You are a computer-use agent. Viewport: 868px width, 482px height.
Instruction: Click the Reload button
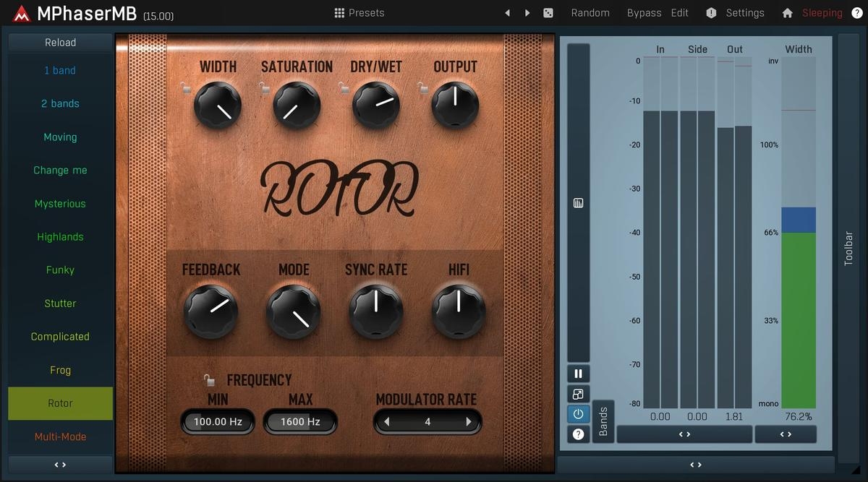click(x=60, y=43)
